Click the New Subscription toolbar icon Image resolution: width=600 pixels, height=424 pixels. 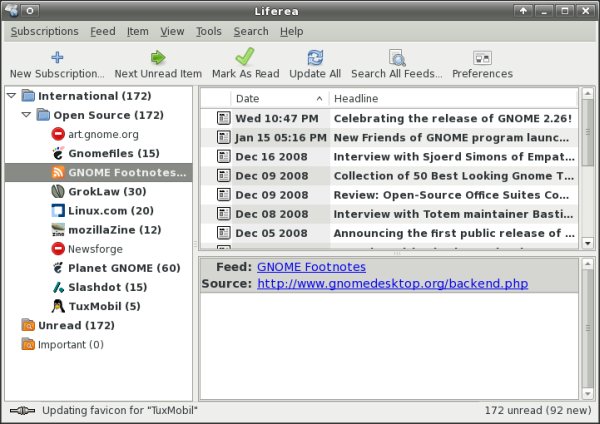(56, 57)
